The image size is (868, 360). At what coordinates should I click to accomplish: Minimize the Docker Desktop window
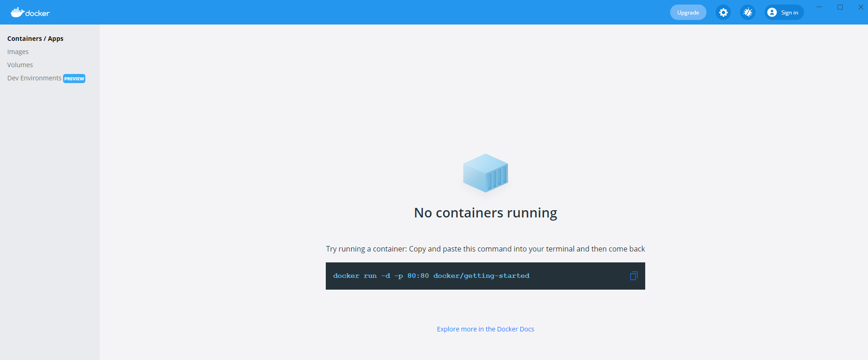pyautogui.click(x=819, y=7)
